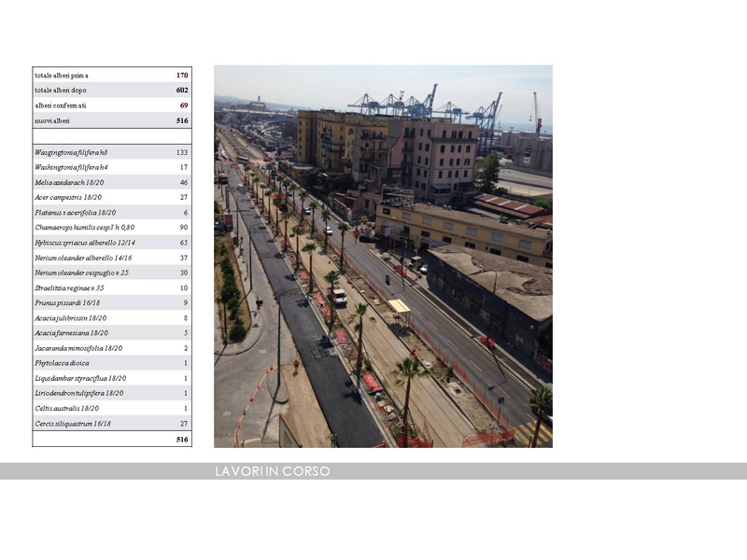This screenshot has width=747, height=560.
Task: Click the 'Prunus pissardi 16/18' row
Action: (112, 302)
